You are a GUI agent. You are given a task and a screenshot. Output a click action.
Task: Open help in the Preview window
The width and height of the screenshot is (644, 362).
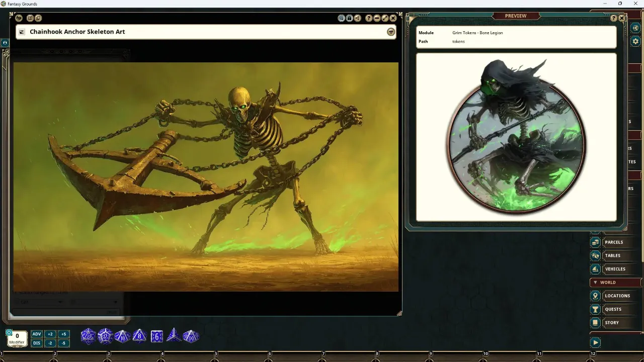tap(614, 18)
